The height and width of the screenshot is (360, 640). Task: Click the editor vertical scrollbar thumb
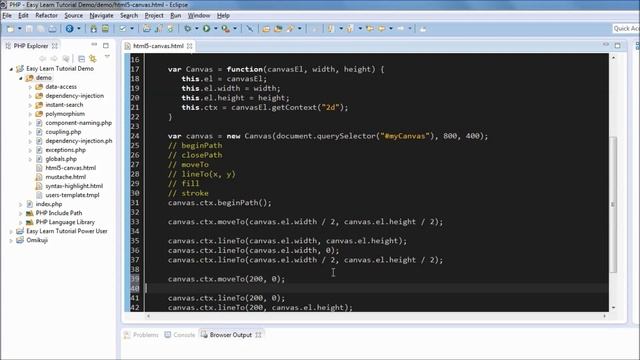(x=613, y=204)
